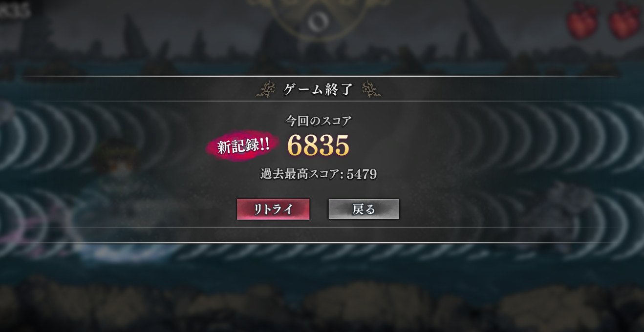
Task: Select the 戻る back button
Action: click(x=364, y=209)
